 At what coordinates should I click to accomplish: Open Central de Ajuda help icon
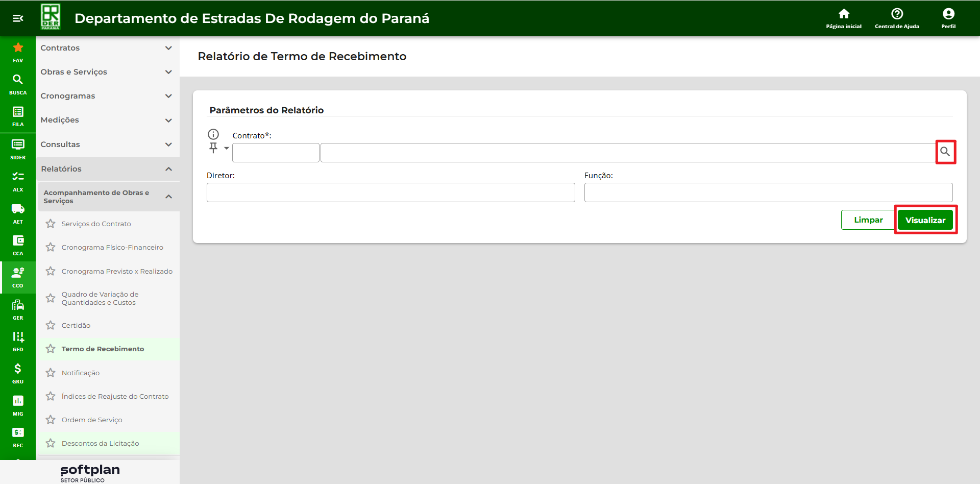[896, 18]
